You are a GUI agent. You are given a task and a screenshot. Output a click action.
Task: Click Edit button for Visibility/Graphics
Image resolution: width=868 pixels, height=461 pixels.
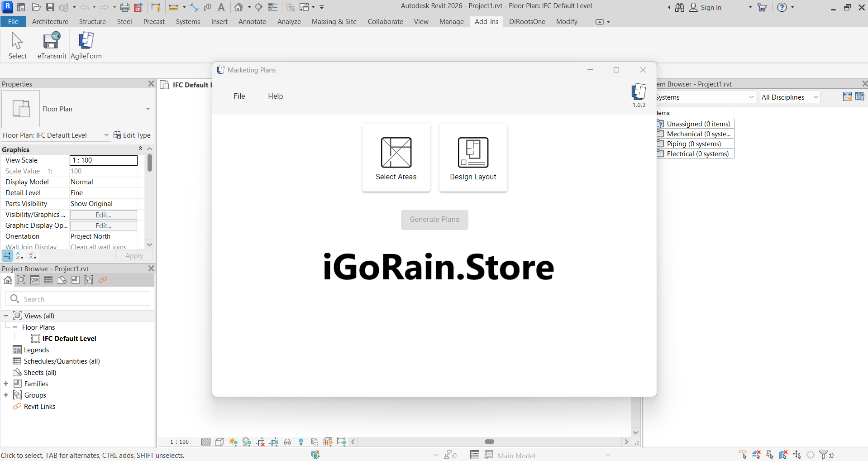[x=103, y=215]
